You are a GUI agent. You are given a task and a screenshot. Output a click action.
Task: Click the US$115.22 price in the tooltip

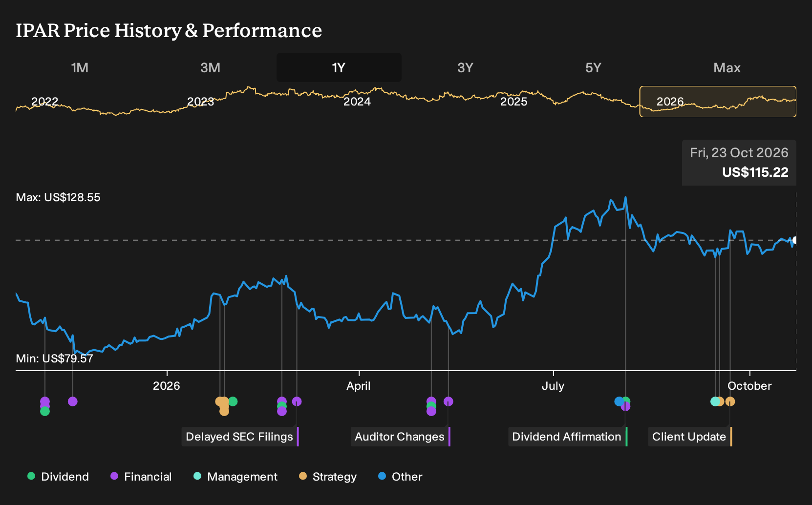[x=755, y=172]
